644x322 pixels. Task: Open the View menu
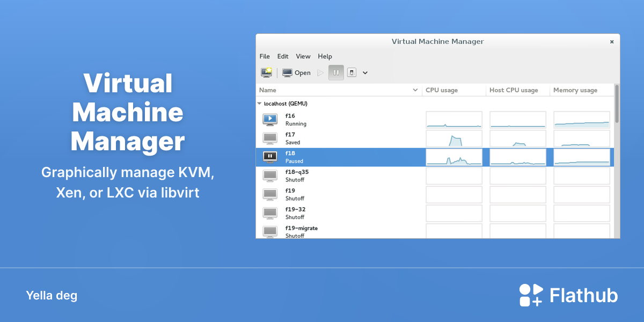[x=303, y=56]
